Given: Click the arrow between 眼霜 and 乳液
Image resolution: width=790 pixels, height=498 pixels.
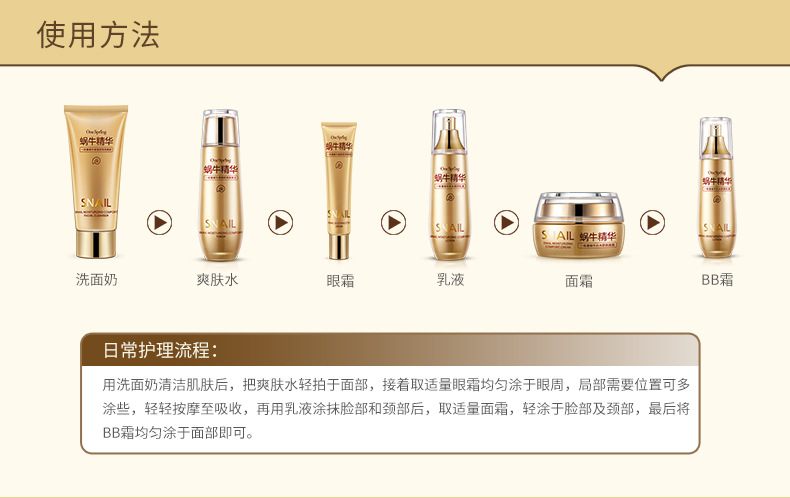Looking at the screenshot, I should tap(393, 222).
